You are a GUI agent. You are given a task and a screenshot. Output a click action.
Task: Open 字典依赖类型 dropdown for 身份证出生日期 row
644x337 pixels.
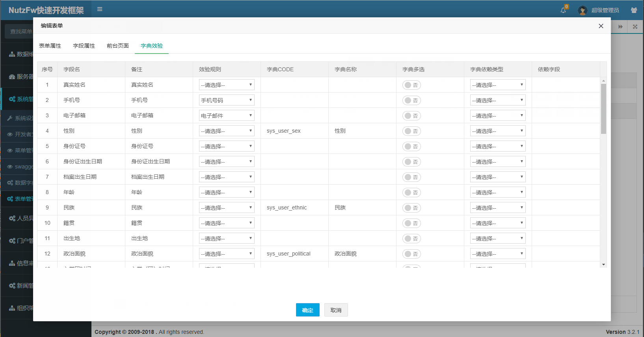point(498,161)
